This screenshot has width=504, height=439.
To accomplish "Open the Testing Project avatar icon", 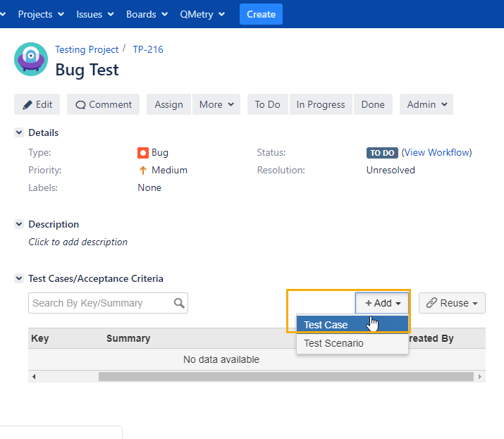I will click(31, 59).
